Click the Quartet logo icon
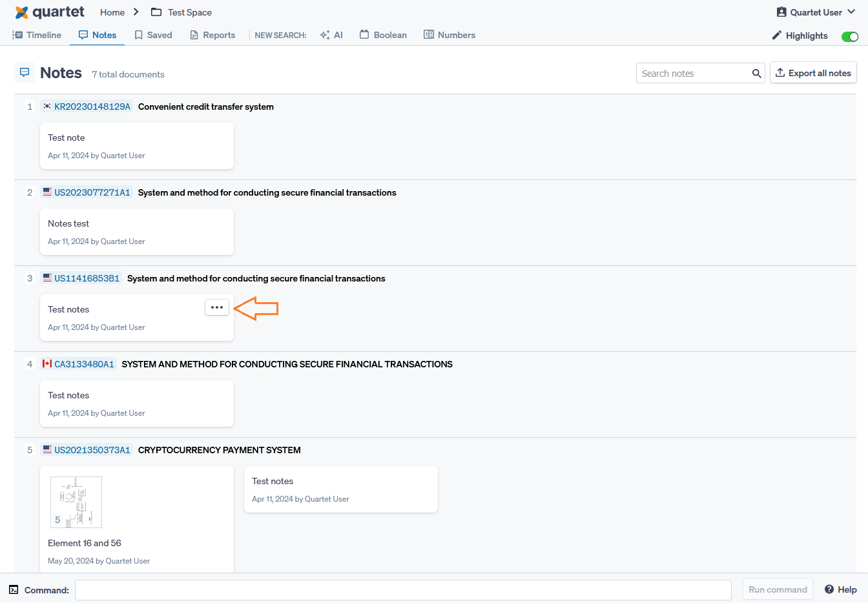The height and width of the screenshot is (603, 868). pos(21,12)
